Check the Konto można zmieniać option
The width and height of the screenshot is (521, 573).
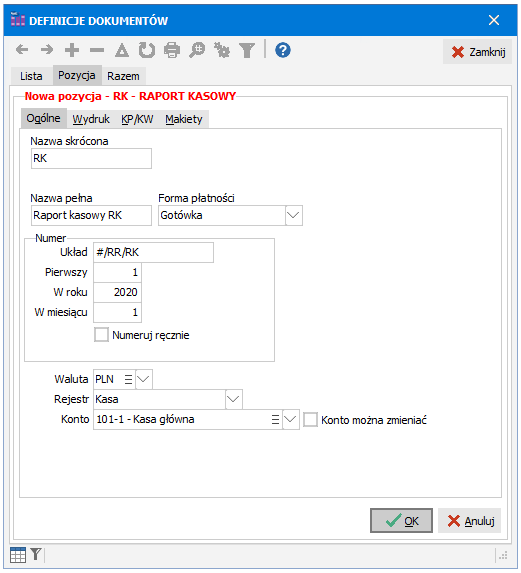click(310, 420)
